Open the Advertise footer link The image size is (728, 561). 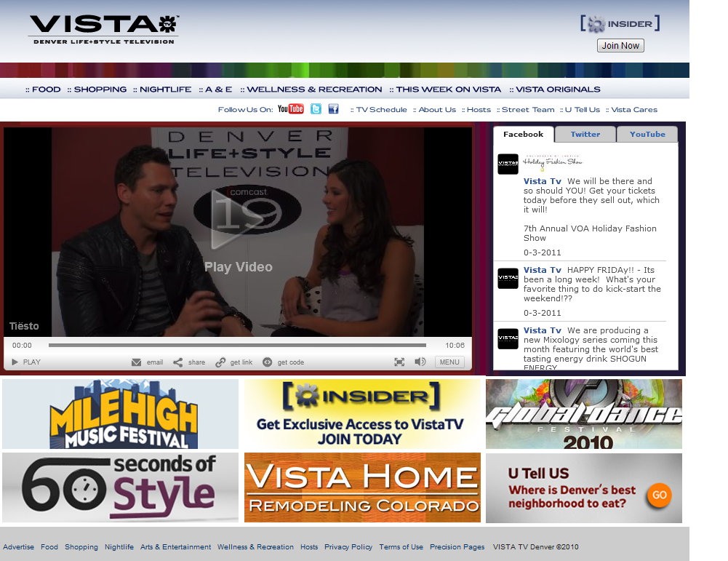pyautogui.click(x=19, y=546)
